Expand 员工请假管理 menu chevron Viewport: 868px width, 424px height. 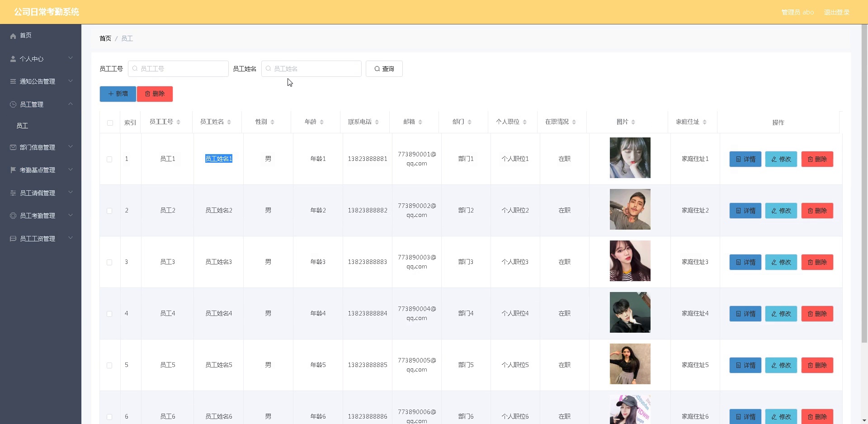[71, 193]
